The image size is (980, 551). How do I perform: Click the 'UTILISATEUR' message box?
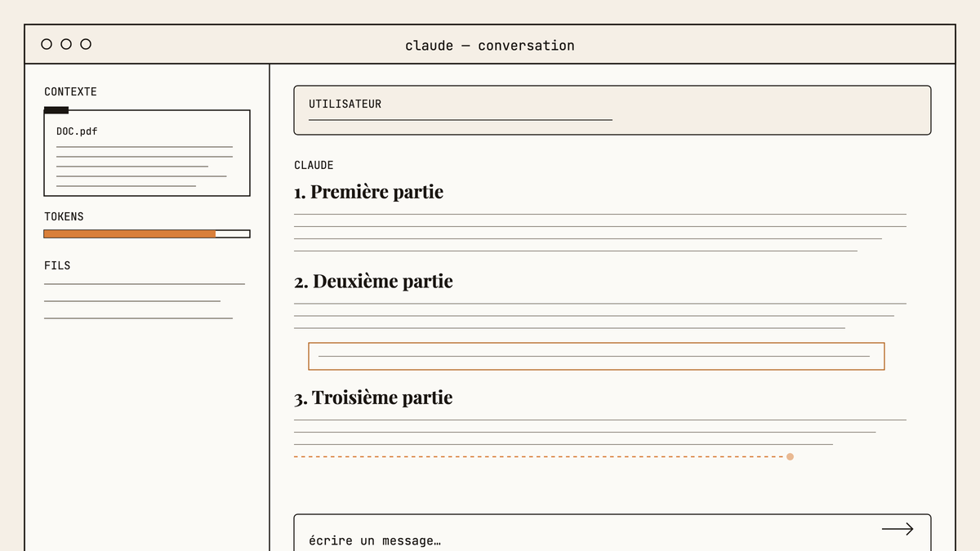(x=612, y=110)
